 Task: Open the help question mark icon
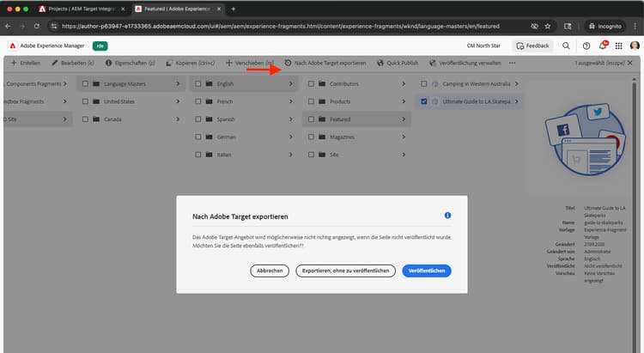(x=586, y=46)
